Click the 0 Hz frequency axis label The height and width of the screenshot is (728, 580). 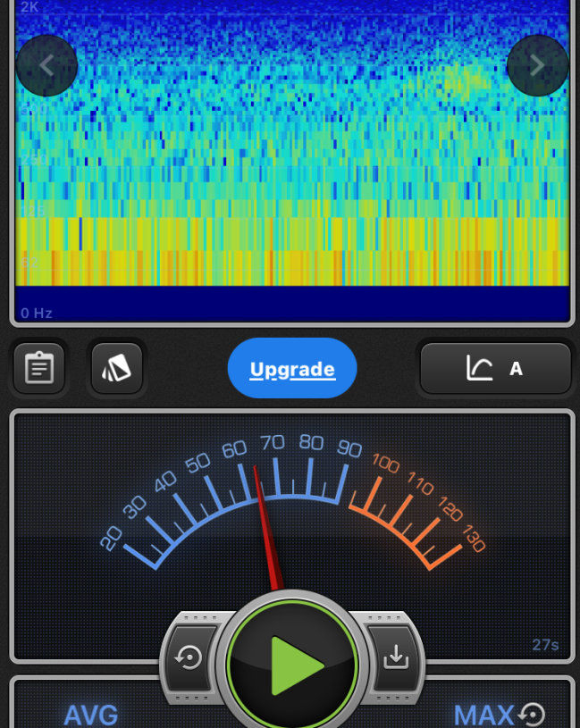(37, 313)
